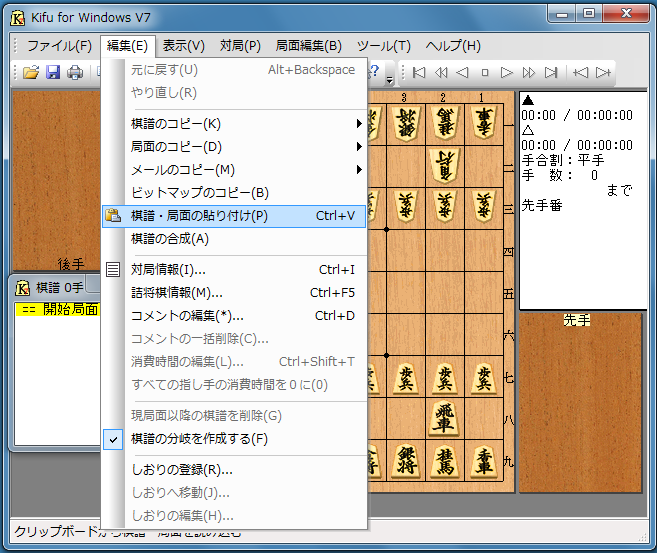The width and height of the screenshot is (657, 553).
Task: Select 棋譜・局面の貼り付け menu entry
Action: pyautogui.click(x=200, y=215)
